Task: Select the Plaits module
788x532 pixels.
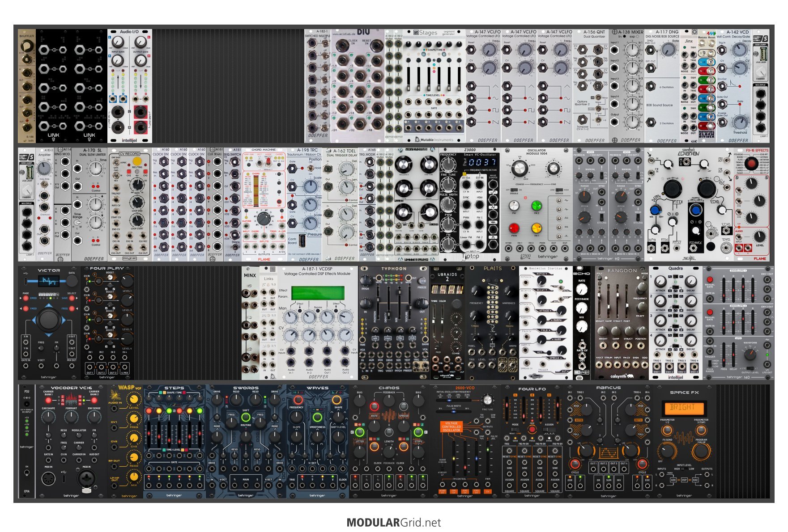Action: click(492, 323)
